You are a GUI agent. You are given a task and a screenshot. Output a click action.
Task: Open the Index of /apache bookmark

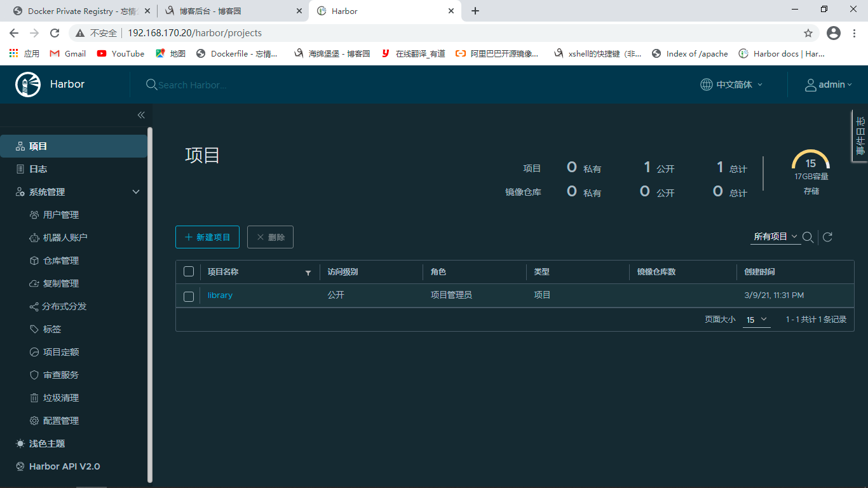coord(689,53)
